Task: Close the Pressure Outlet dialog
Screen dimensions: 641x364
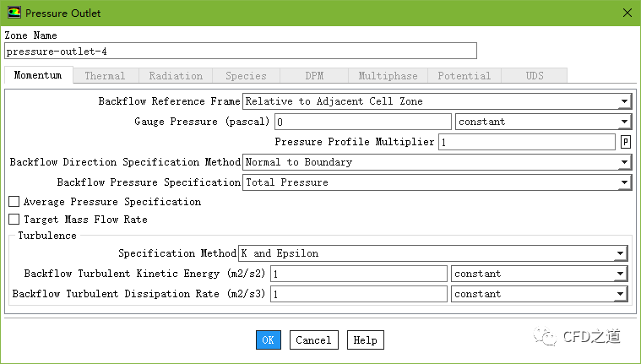Action: [x=625, y=13]
